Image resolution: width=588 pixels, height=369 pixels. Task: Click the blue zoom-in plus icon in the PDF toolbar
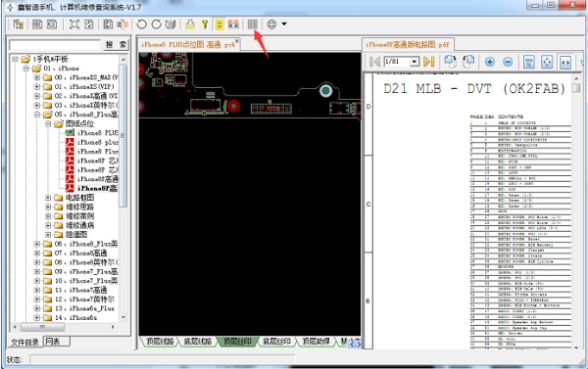tap(490, 62)
